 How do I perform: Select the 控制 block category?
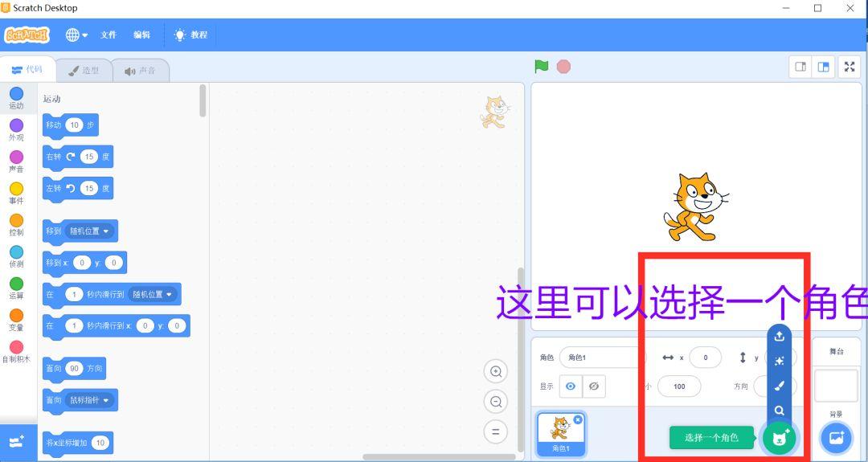click(x=17, y=225)
